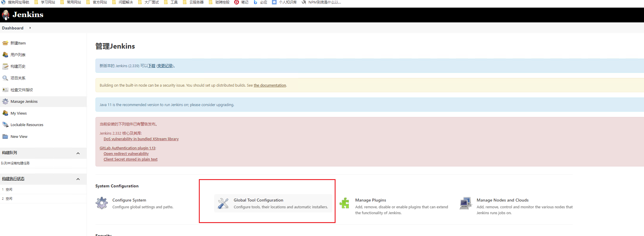Click the Manage Plugins puzzle icon
644x236 pixels.
pyautogui.click(x=344, y=203)
